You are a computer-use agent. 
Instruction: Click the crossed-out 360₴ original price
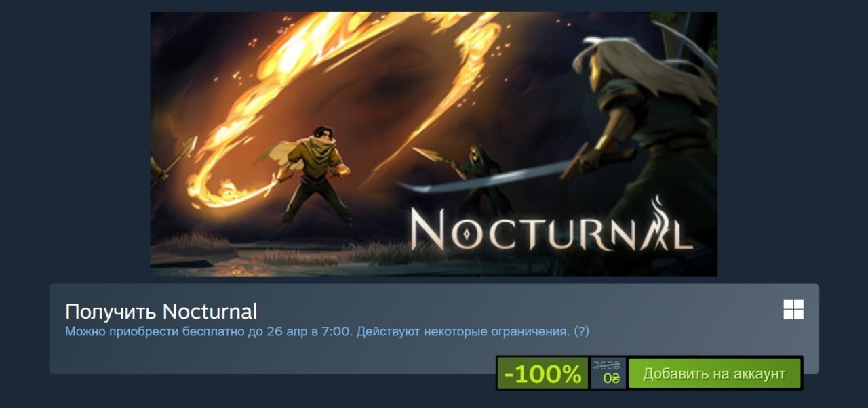pyautogui.click(x=606, y=366)
